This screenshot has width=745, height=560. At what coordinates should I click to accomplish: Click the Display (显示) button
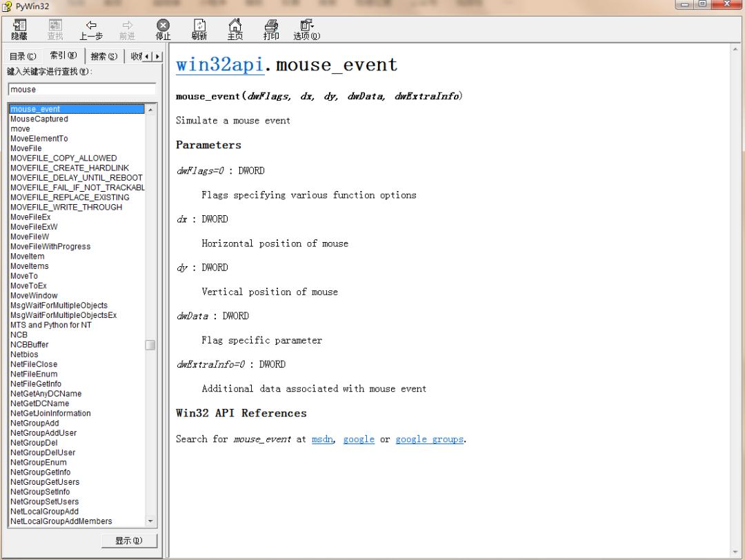click(x=129, y=541)
